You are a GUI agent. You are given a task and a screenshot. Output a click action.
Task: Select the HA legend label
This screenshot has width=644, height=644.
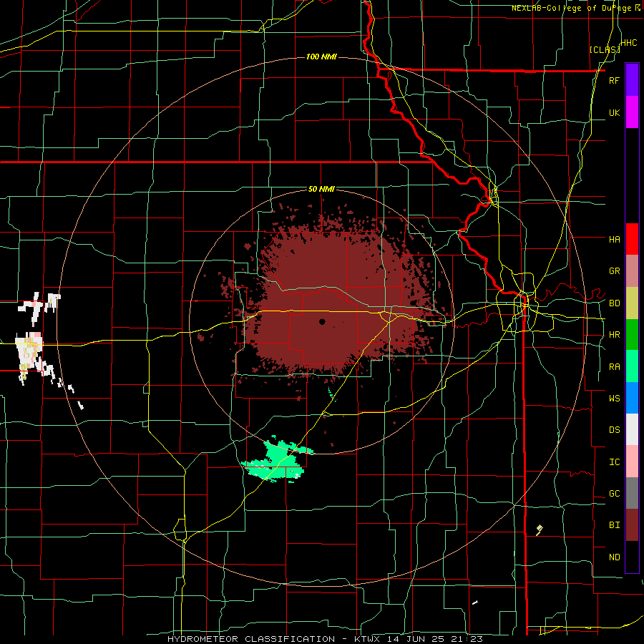click(x=614, y=239)
